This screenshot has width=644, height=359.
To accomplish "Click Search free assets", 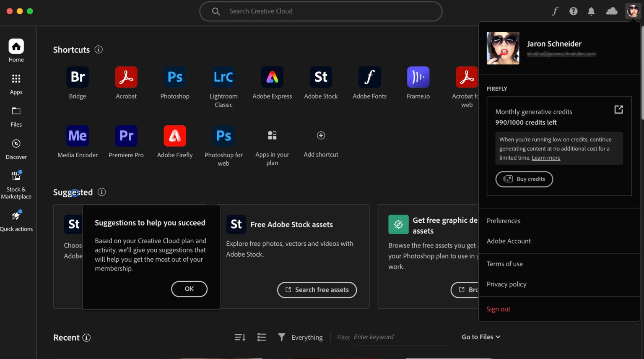I will click(317, 289).
